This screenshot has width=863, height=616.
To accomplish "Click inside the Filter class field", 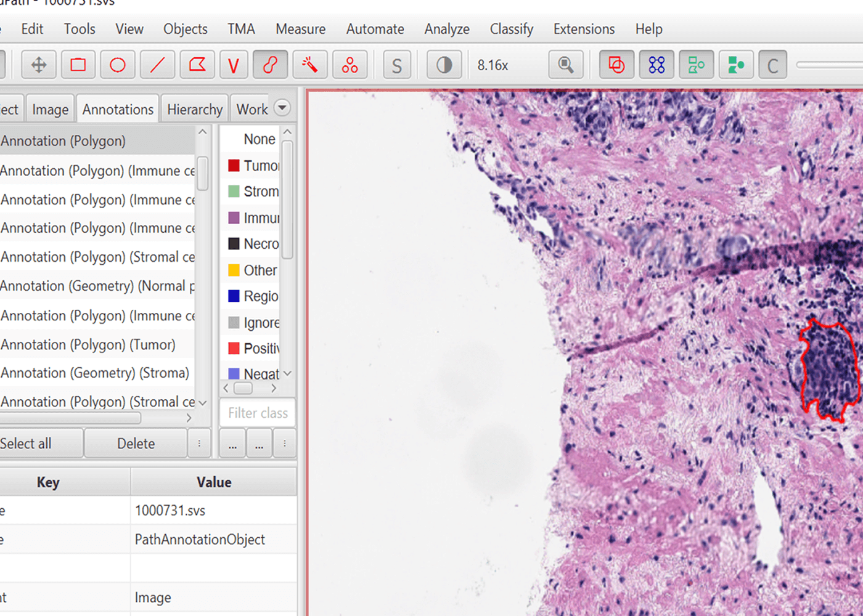I will 257,413.
